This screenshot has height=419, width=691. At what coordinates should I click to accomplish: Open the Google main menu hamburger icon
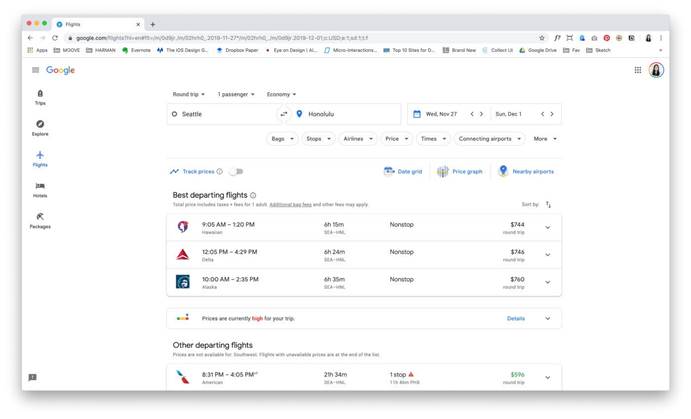[x=35, y=70]
